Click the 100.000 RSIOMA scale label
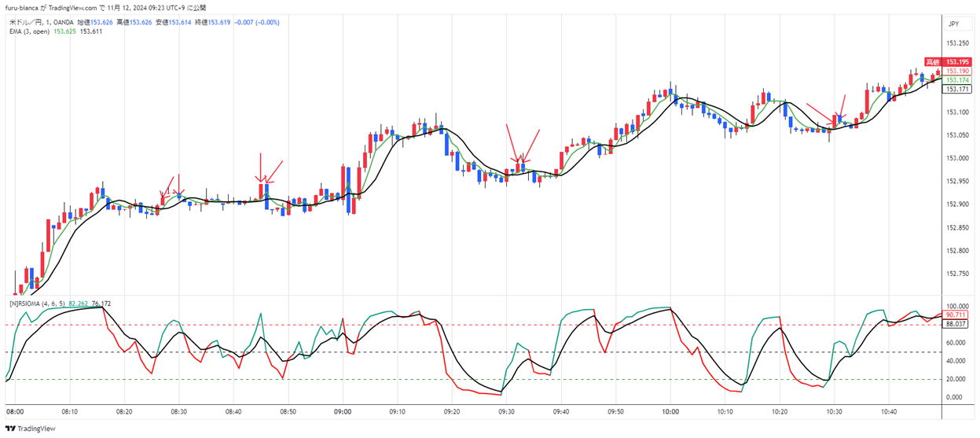Screen dimensions: 980x438 pos(956,306)
